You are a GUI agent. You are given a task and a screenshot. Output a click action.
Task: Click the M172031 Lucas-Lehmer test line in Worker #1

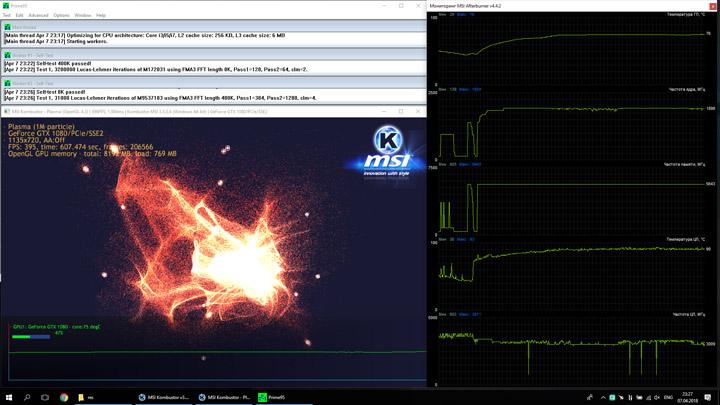(156, 70)
